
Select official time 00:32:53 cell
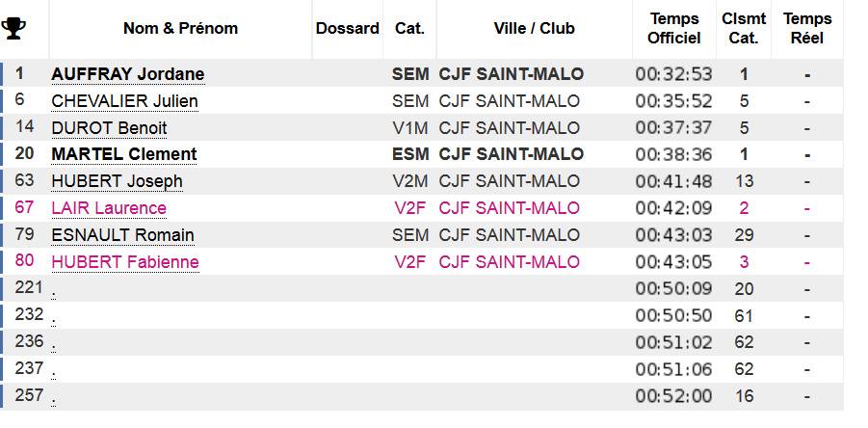point(673,74)
